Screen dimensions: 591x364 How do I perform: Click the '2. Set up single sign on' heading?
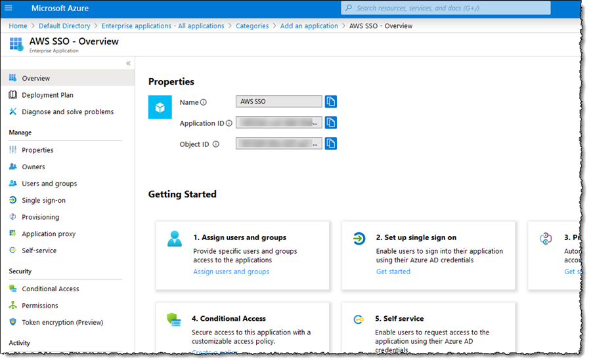pos(416,237)
